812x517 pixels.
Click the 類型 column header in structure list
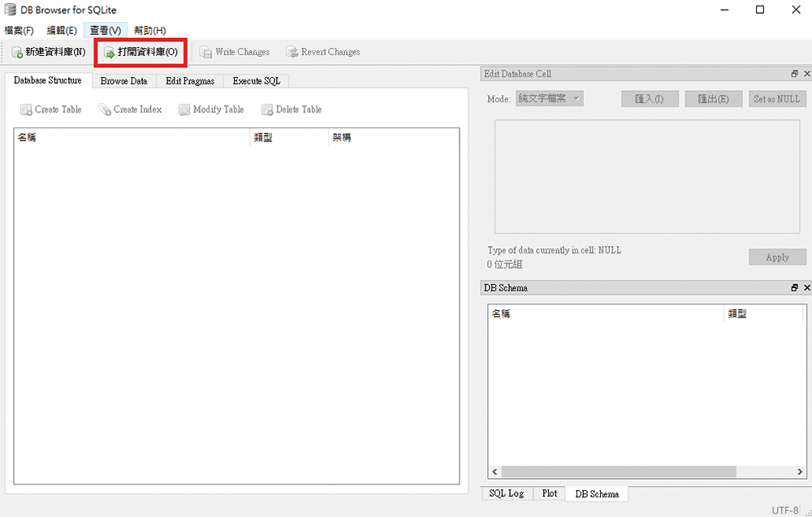[290, 138]
